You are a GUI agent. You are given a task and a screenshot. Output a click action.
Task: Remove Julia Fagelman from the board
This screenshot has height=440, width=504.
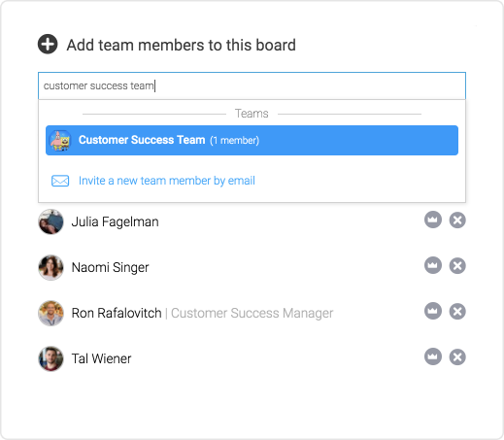(457, 220)
